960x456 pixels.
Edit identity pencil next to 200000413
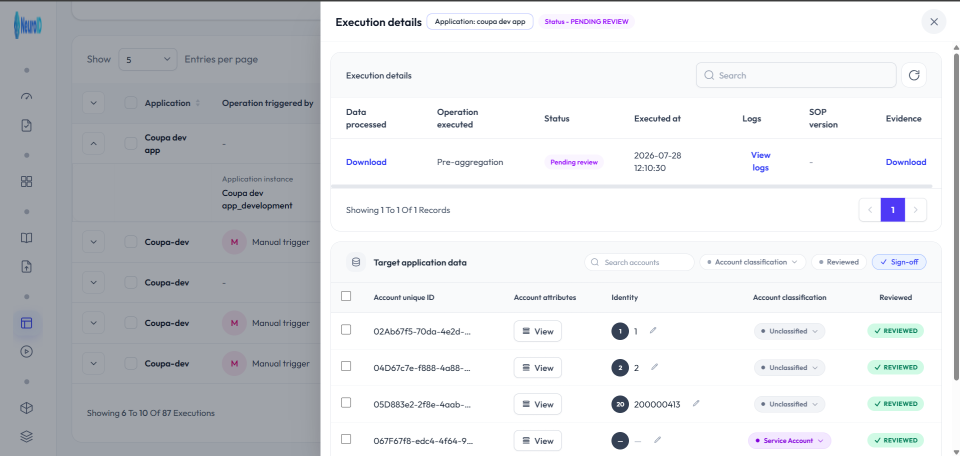696,404
